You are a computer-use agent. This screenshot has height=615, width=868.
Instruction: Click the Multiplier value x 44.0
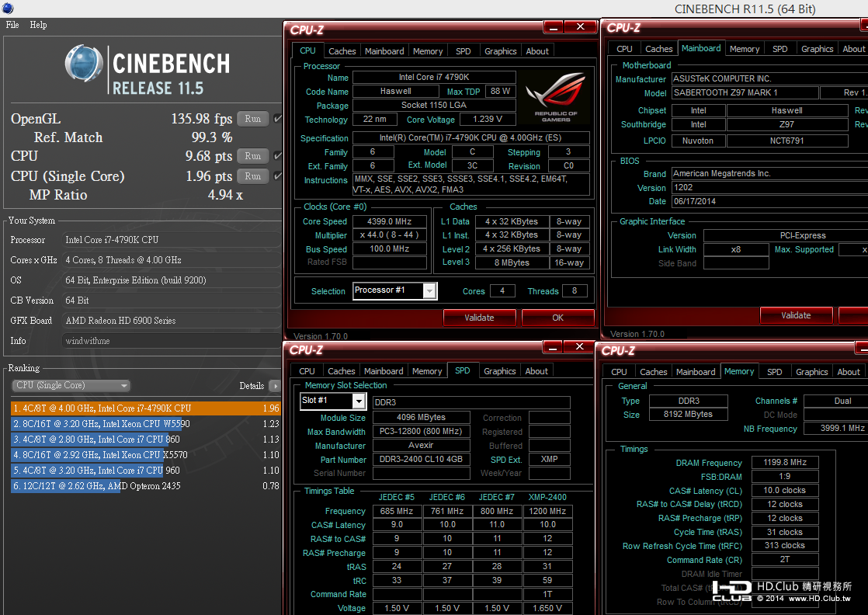390,235
